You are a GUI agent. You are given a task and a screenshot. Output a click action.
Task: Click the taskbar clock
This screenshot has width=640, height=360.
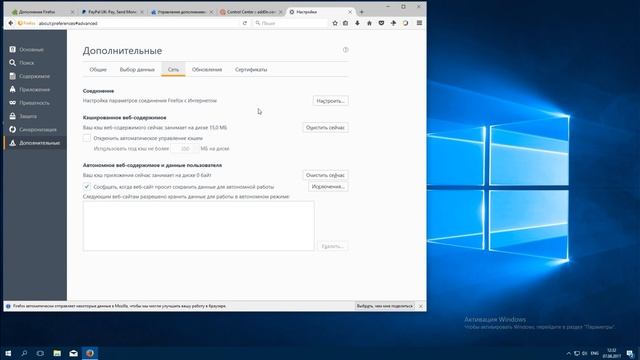611,353
